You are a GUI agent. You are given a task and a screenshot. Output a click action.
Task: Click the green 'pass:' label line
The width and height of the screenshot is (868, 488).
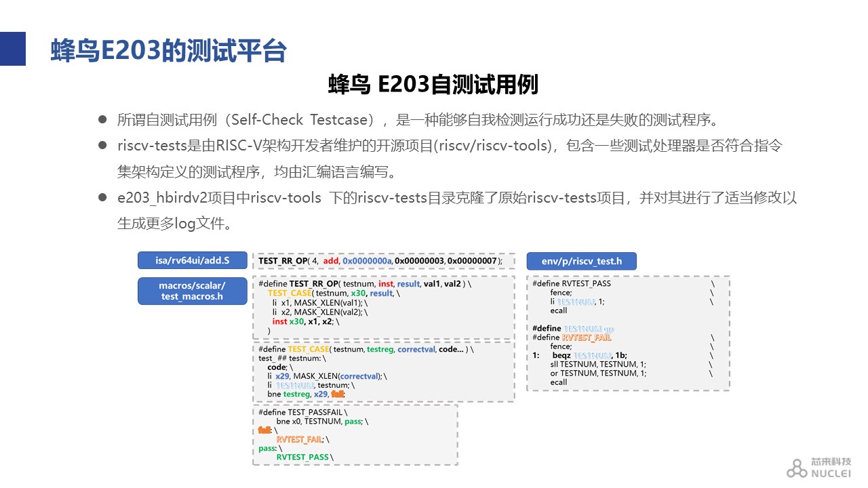(269, 448)
